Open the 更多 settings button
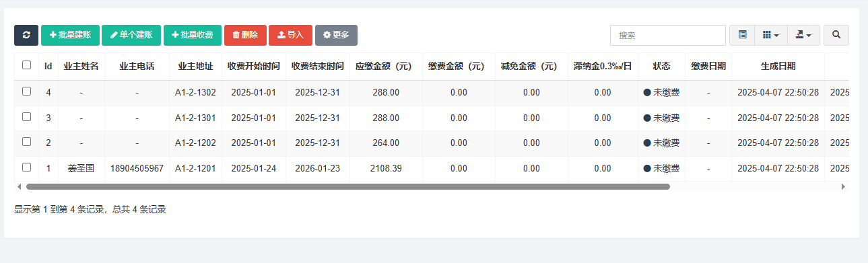The height and width of the screenshot is (263, 868). (336, 35)
